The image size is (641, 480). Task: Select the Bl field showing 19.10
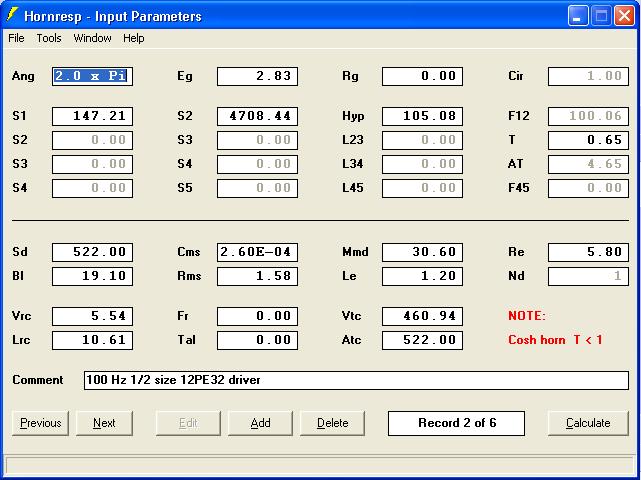(x=92, y=276)
